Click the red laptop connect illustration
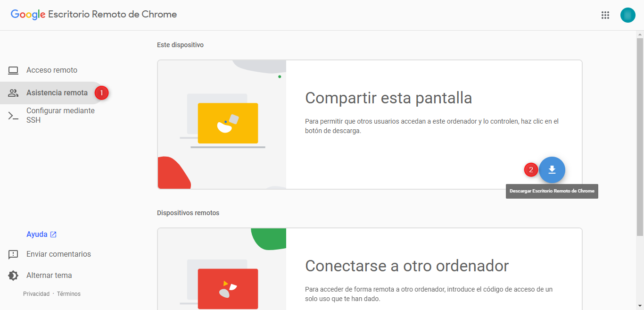The width and height of the screenshot is (644, 310). (x=228, y=288)
